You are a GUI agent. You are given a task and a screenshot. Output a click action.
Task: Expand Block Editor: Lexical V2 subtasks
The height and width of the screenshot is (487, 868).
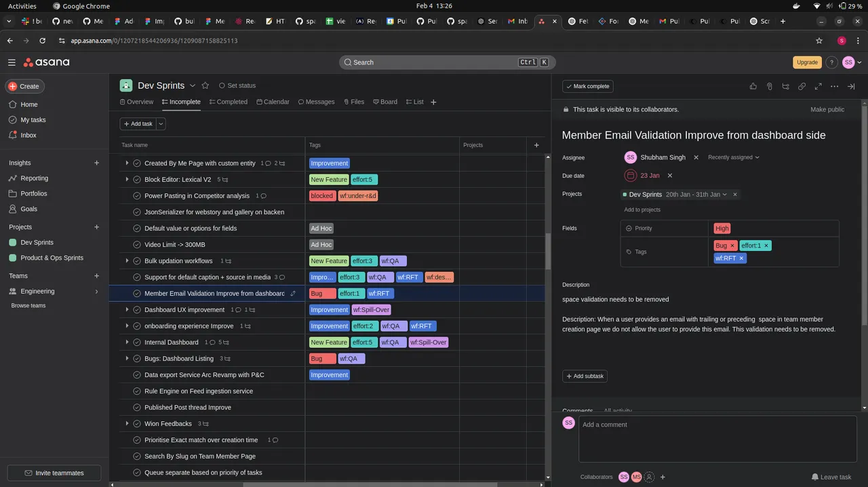point(127,180)
